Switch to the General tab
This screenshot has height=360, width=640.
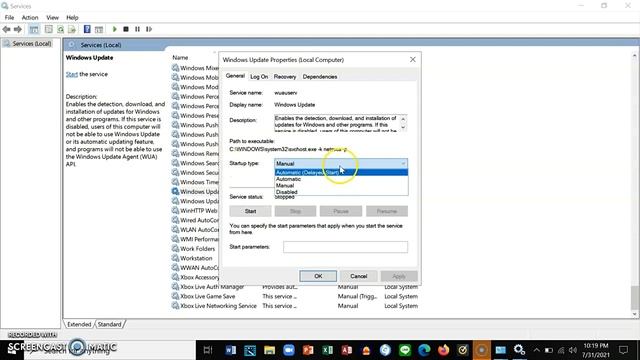235,76
